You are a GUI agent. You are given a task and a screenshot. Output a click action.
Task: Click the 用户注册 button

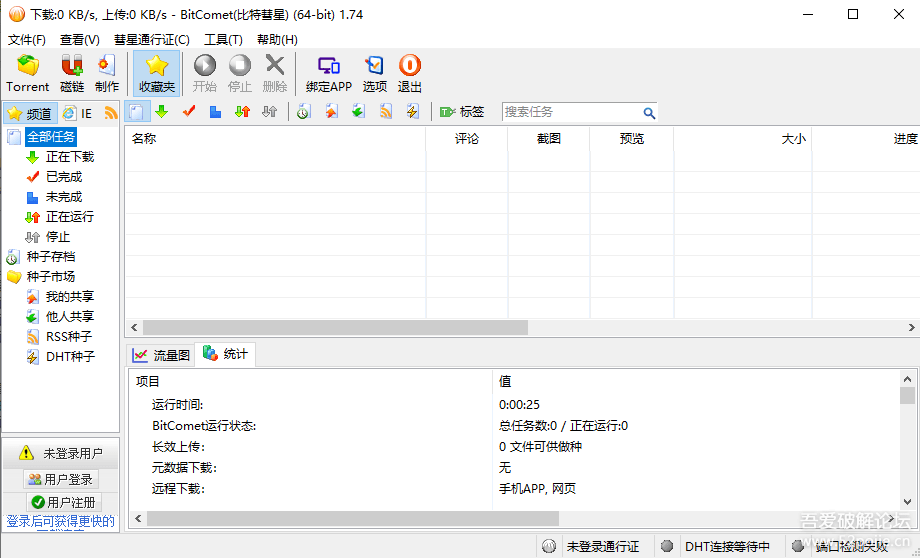coord(63,502)
